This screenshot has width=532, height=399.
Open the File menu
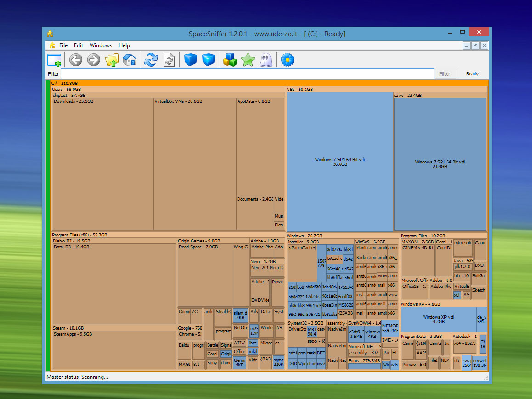pyautogui.click(x=63, y=45)
